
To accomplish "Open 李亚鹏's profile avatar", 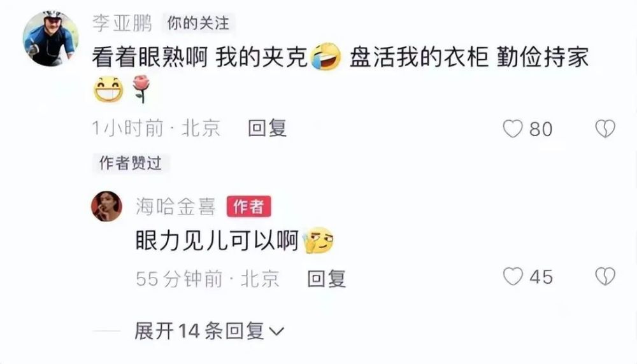I will tap(51, 39).
